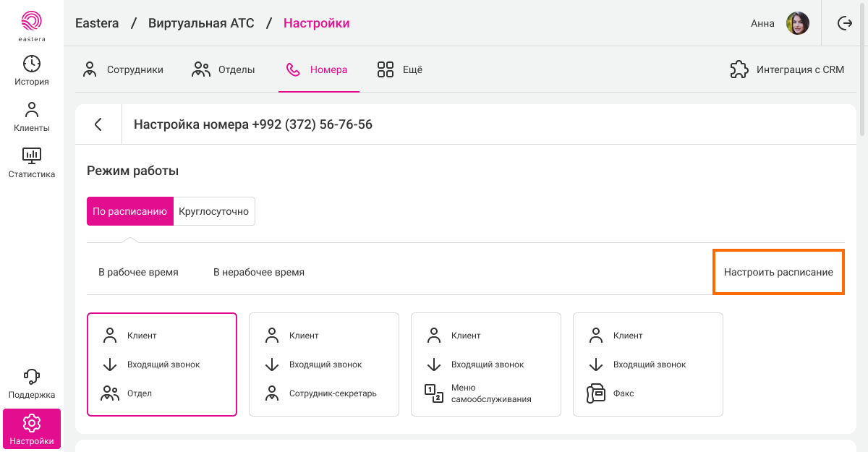Choose the Меню самообслуживания routing card
This screenshot has width=868, height=452.
pos(486,364)
